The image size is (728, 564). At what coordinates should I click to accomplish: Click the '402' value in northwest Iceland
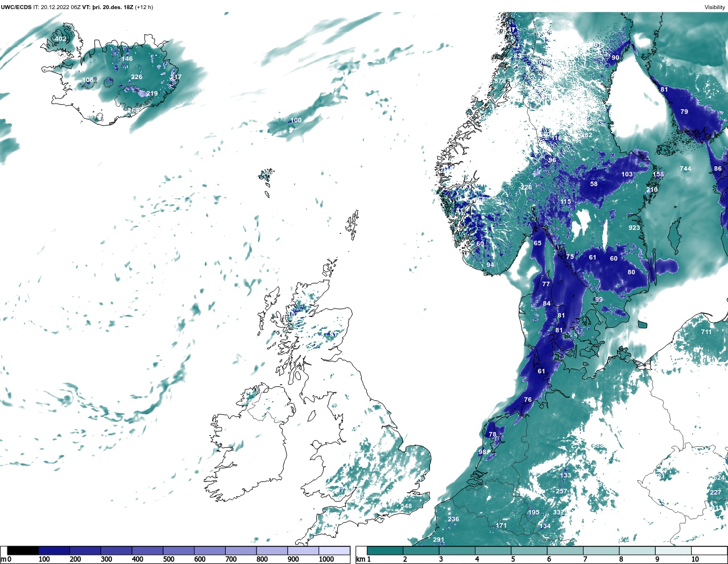pos(60,39)
